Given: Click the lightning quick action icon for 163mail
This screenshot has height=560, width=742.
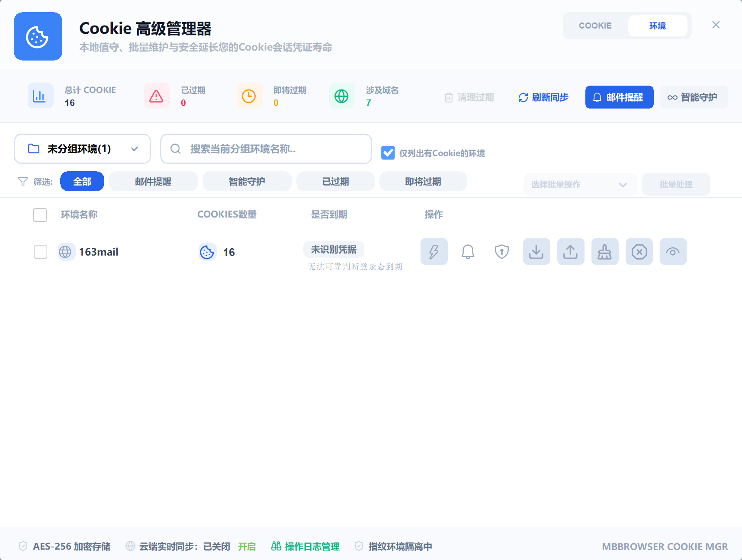Looking at the screenshot, I should click(434, 251).
